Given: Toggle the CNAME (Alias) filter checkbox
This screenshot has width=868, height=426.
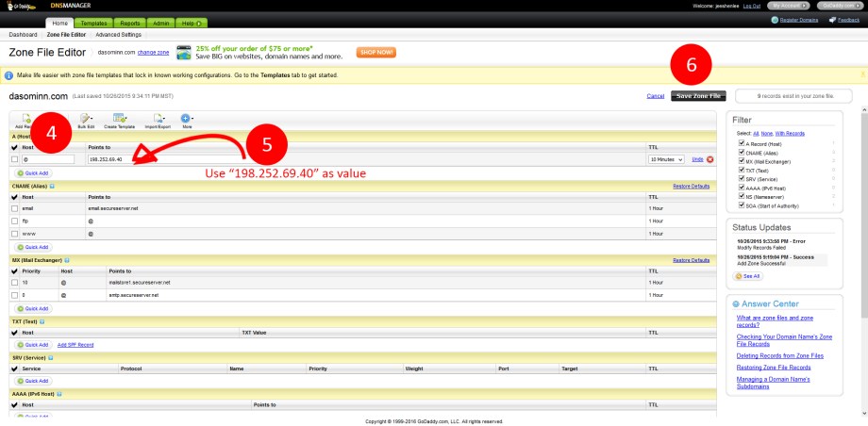Looking at the screenshot, I should click(x=742, y=152).
